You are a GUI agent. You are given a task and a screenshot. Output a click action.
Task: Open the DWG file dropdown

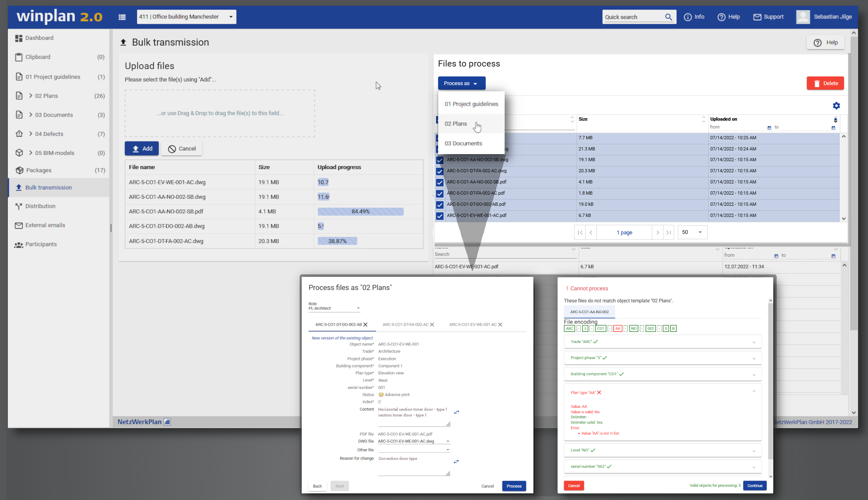[414, 441]
